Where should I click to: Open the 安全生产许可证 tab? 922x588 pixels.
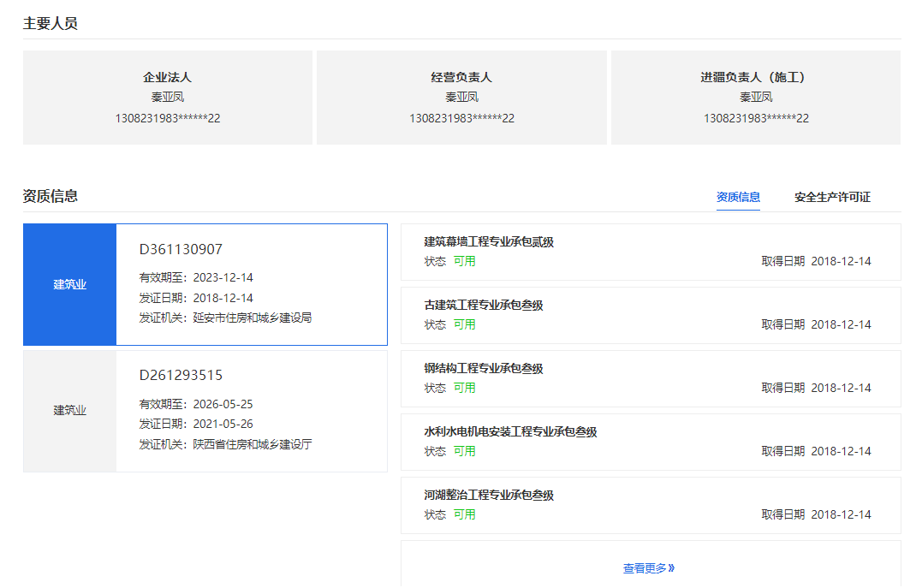point(832,197)
